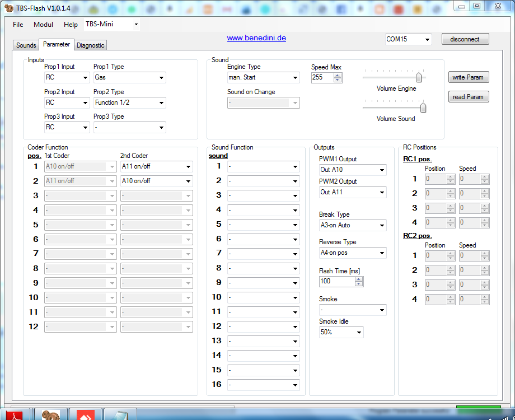Open the www.benedini.de link
Image resolution: width=515 pixels, height=420 pixels.
[256, 38]
